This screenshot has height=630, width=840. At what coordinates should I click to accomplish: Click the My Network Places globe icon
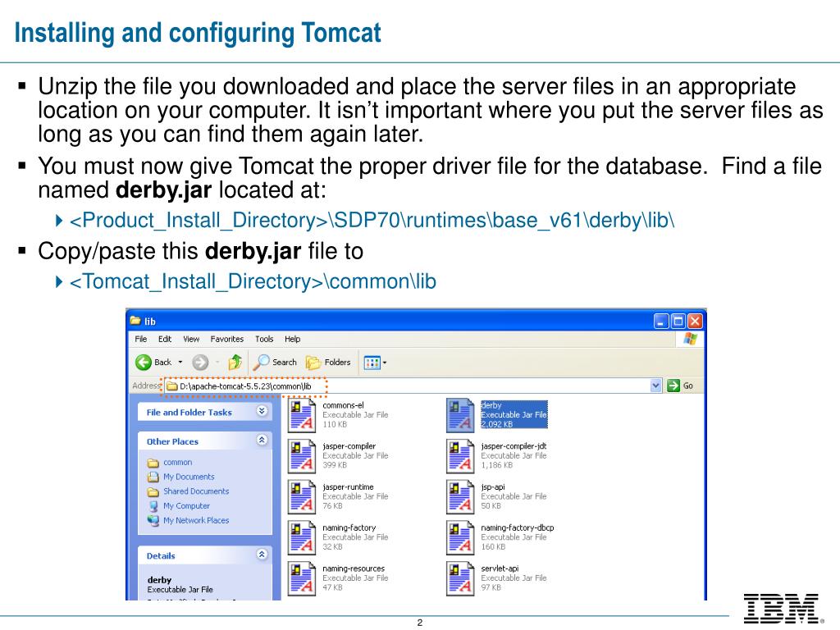[x=153, y=520]
